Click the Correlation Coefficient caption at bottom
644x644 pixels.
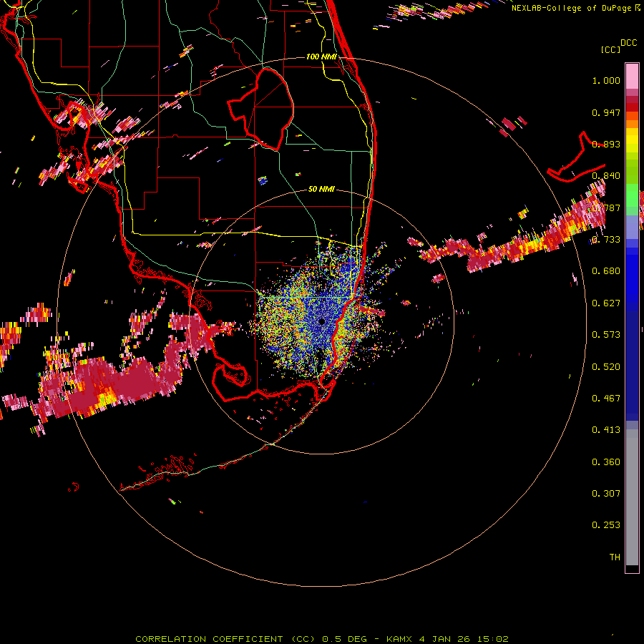[322, 639]
